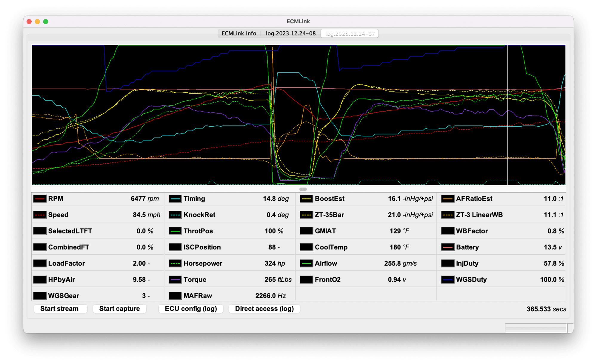Click the white cursor line in graph
Viewport: 597px width, 364px height.
tap(508, 115)
